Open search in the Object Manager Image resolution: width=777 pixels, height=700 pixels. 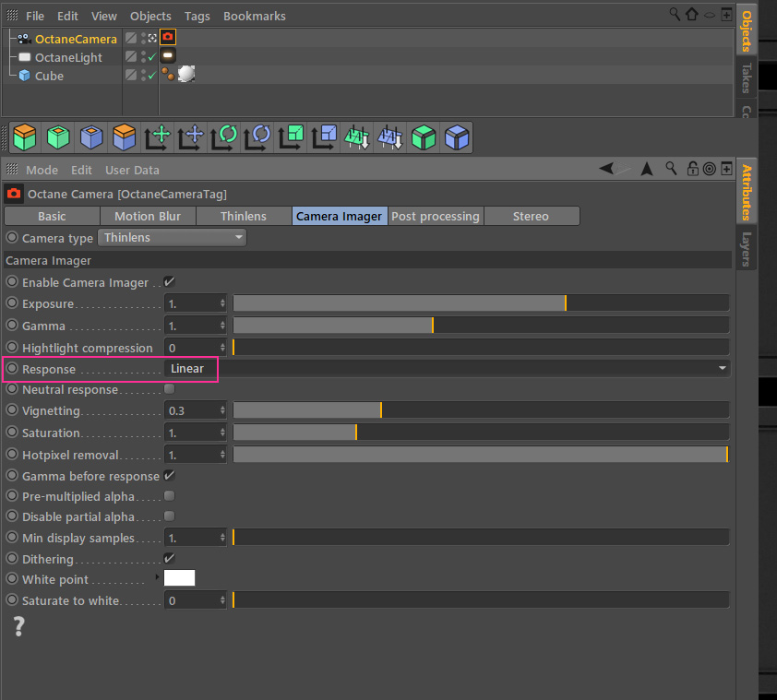pos(675,14)
